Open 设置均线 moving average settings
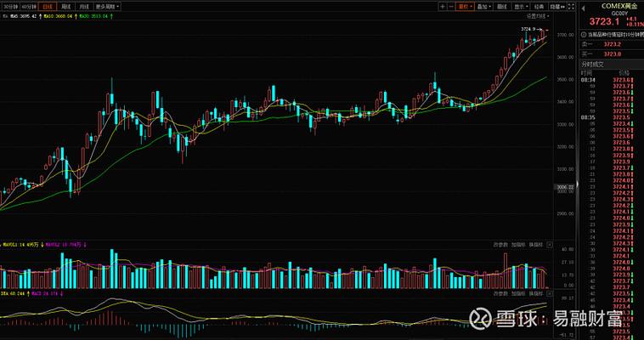This screenshot has height=340, width=644. [536, 15]
